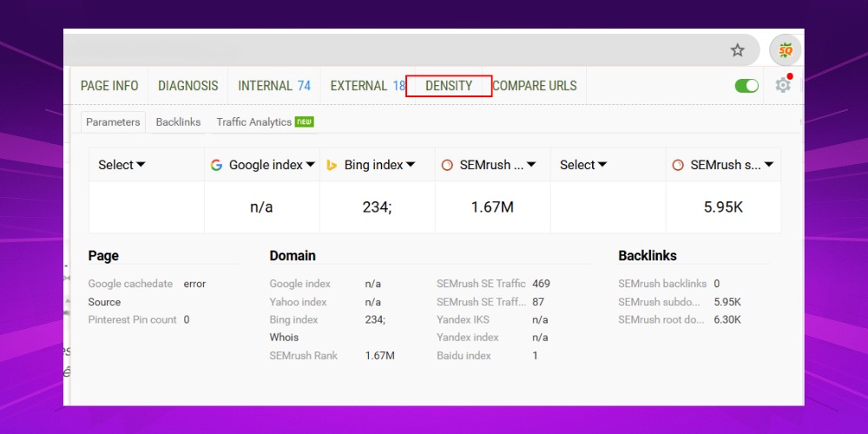This screenshot has width=868, height=434.
Task: Click the Domain Google index label
Action: click(300, 284)
